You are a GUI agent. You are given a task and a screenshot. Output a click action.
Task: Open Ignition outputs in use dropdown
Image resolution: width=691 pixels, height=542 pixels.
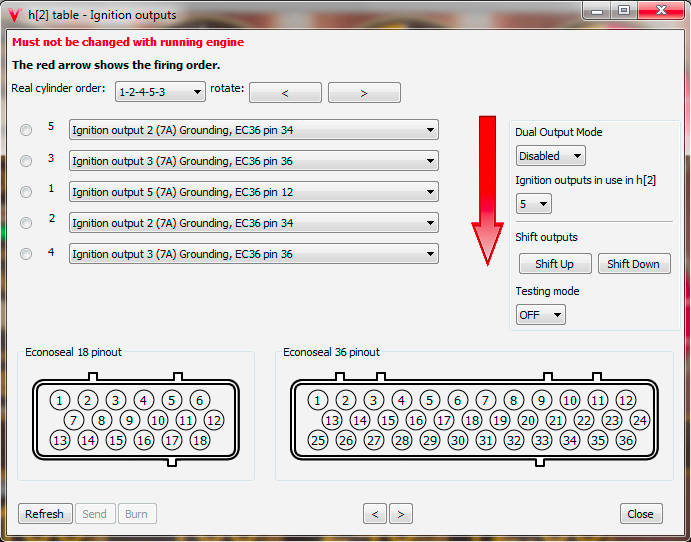(534, 204)
